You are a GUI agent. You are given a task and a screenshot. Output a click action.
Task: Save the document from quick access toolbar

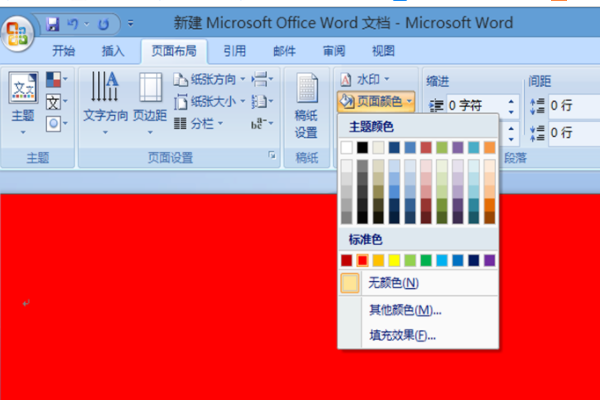pyautogui.click(x=52, y=24)
